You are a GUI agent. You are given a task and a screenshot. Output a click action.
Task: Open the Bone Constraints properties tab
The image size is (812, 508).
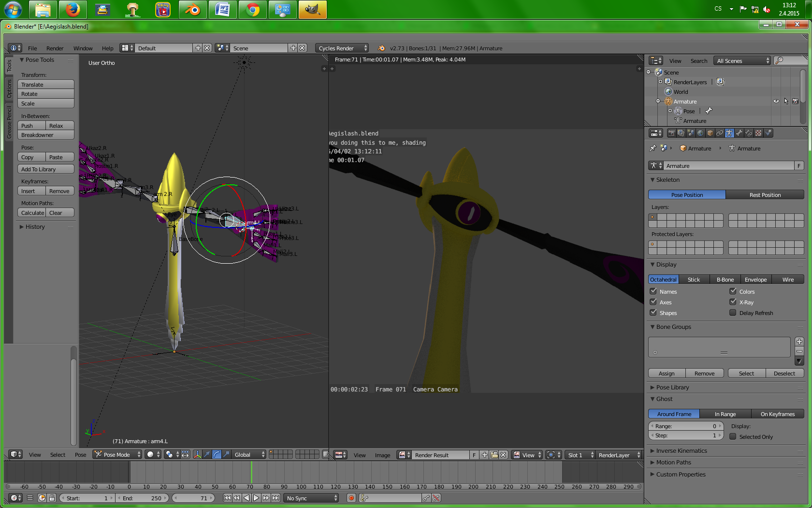click(749, 133)
